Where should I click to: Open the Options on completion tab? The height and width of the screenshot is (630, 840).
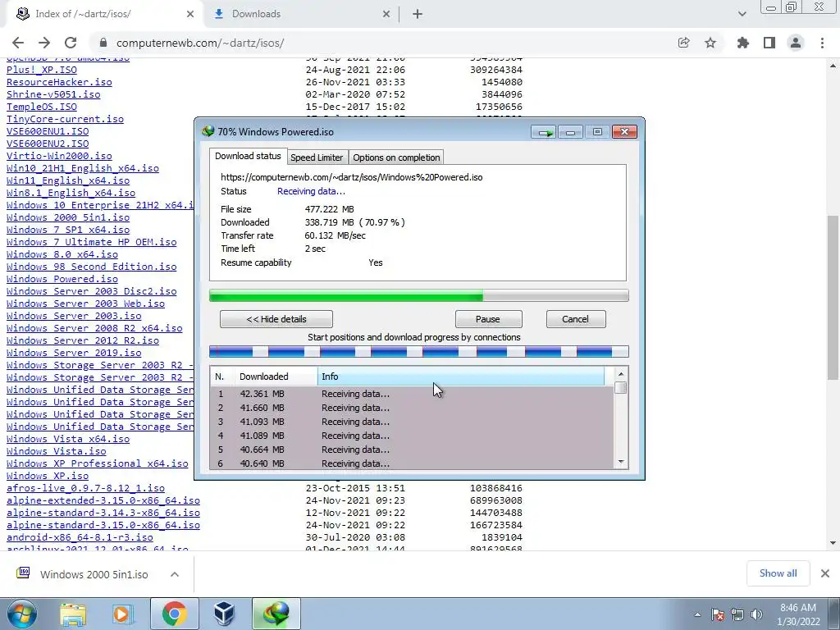pyautogui.click(x=396, y=157)
